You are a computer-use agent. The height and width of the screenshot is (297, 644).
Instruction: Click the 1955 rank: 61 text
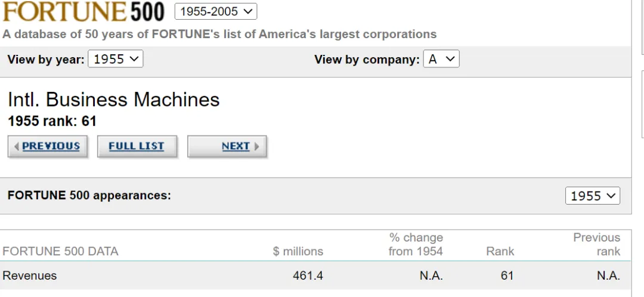52,121
